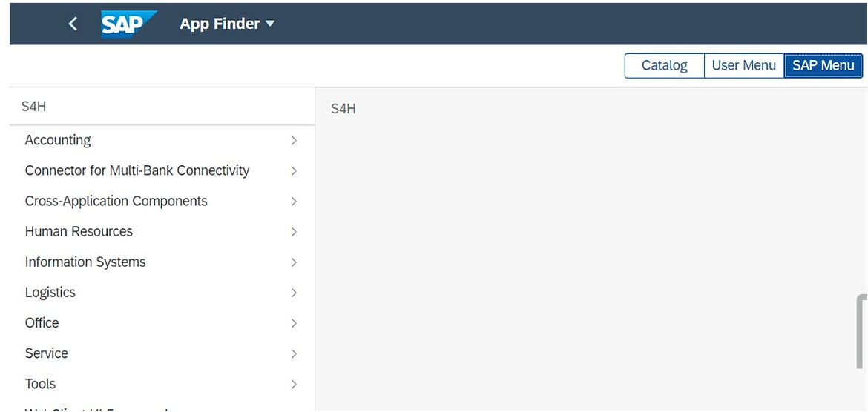Viewport: 868px width, 412px height.
Task: Click the S4H header in left panel
Action: click(x=34, y=107)
